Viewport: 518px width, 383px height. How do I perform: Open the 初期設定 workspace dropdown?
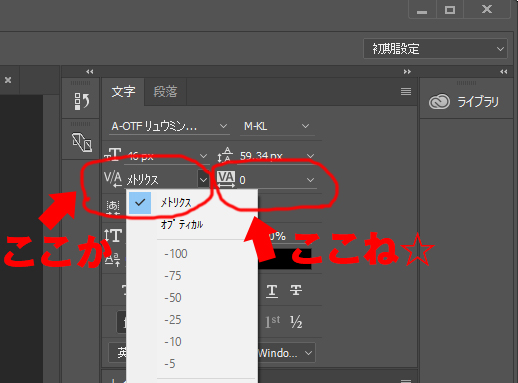pos(435,49)
